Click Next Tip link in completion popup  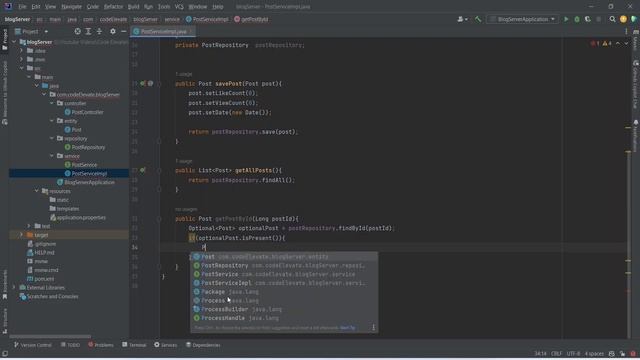coord(347,327)
